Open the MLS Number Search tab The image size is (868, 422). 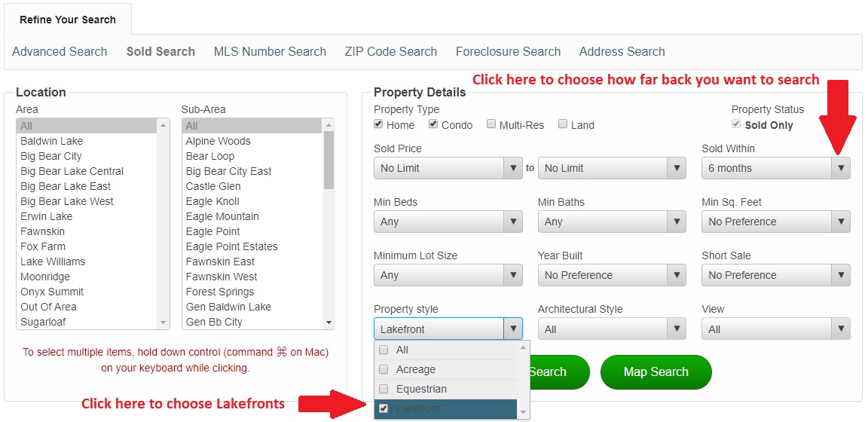[x=270, y=52]
